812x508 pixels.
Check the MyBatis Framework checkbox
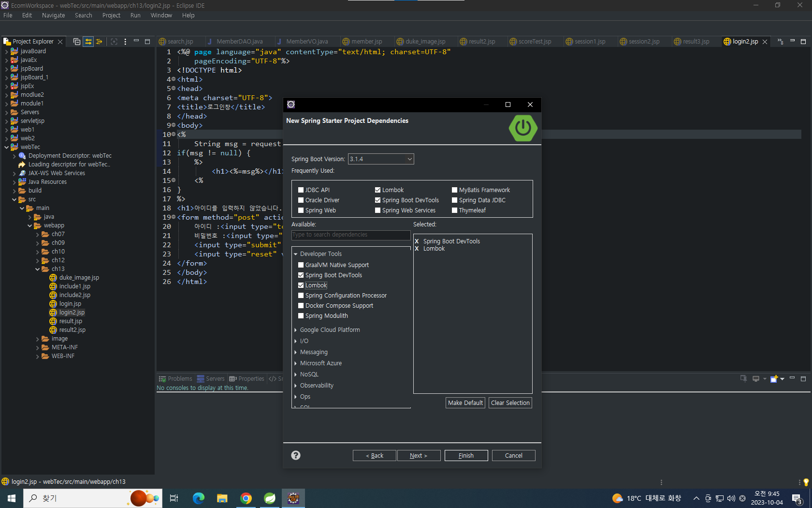(454, 190)
